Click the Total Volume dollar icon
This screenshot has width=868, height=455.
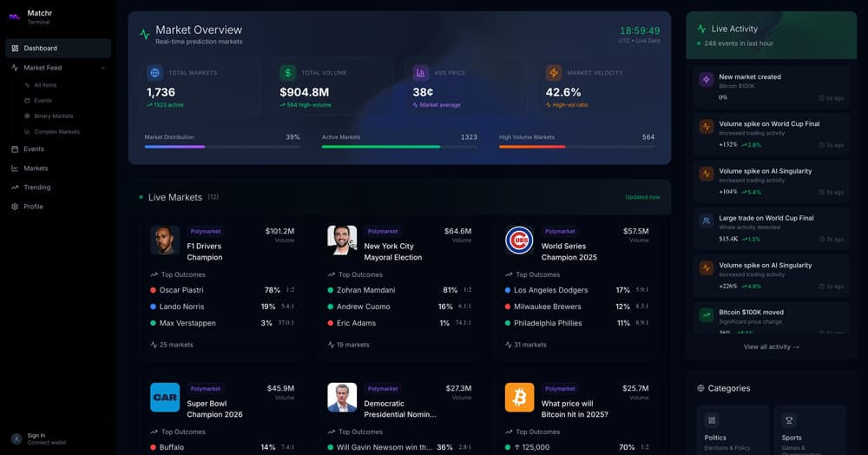click(x=287, y=73)
